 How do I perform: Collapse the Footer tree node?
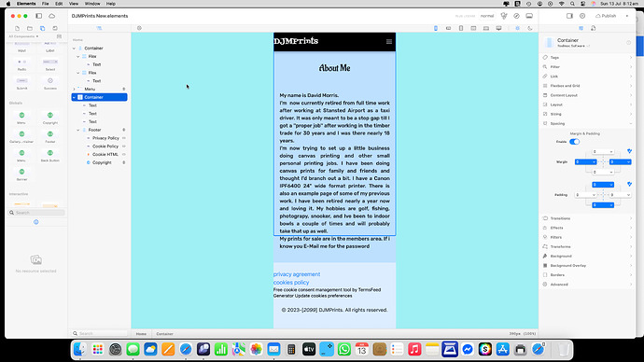78,130
